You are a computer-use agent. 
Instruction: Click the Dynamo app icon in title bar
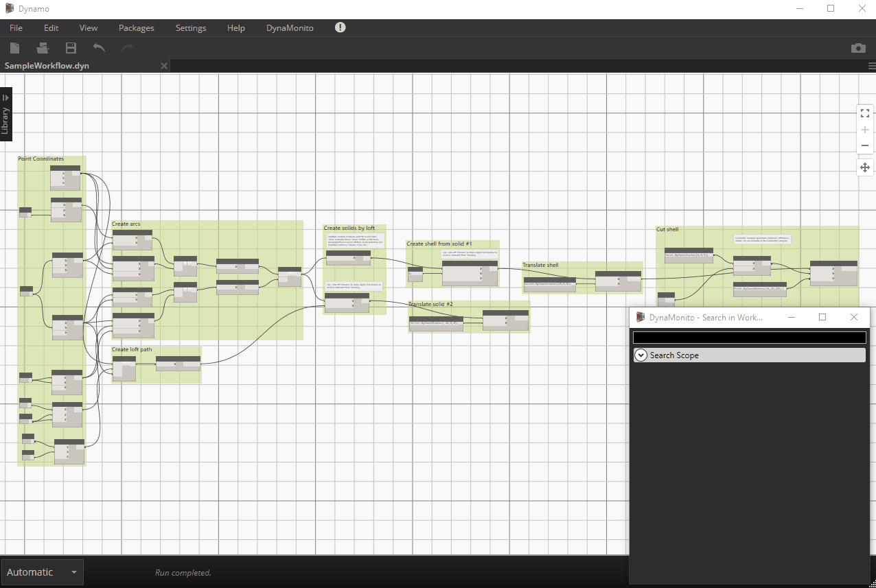[x=10, y=9]
